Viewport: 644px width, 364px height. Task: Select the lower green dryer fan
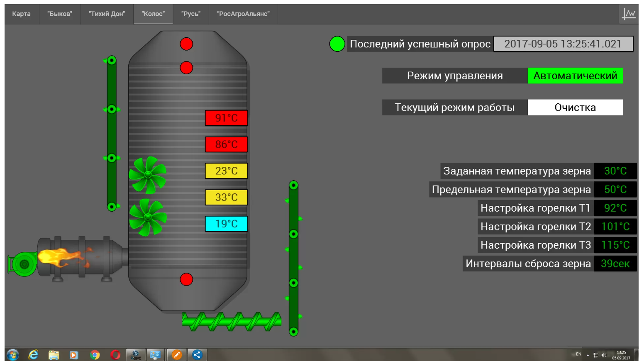[x=148, y=217]
